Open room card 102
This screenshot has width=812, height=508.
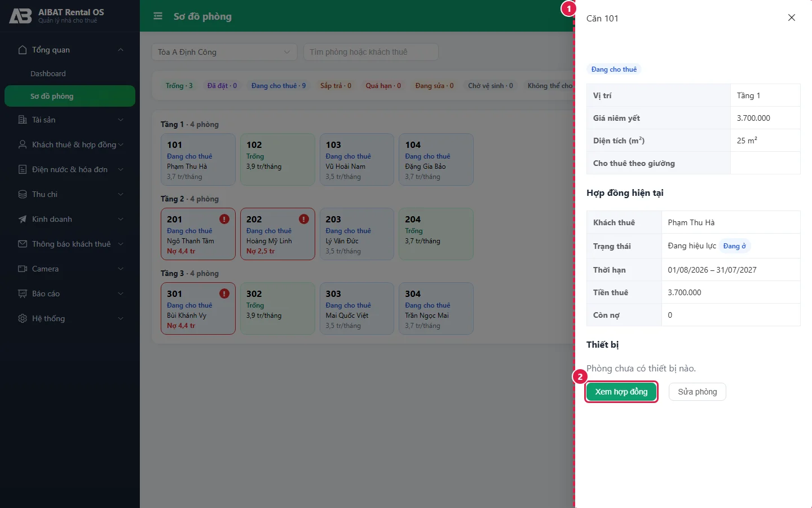click(277, 160)
